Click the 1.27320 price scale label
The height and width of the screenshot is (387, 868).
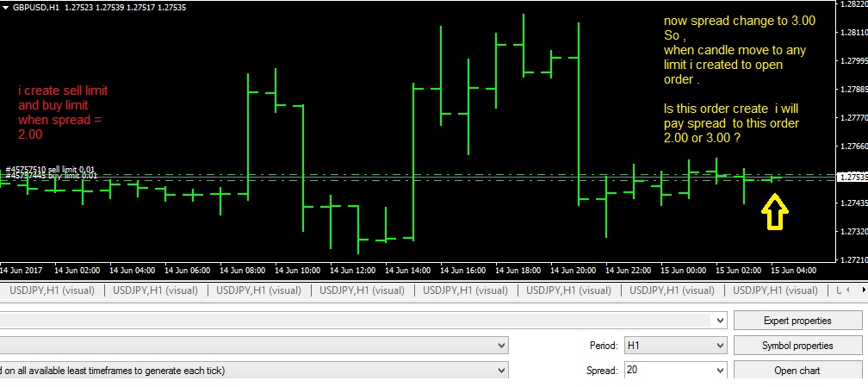click(853, 231)
